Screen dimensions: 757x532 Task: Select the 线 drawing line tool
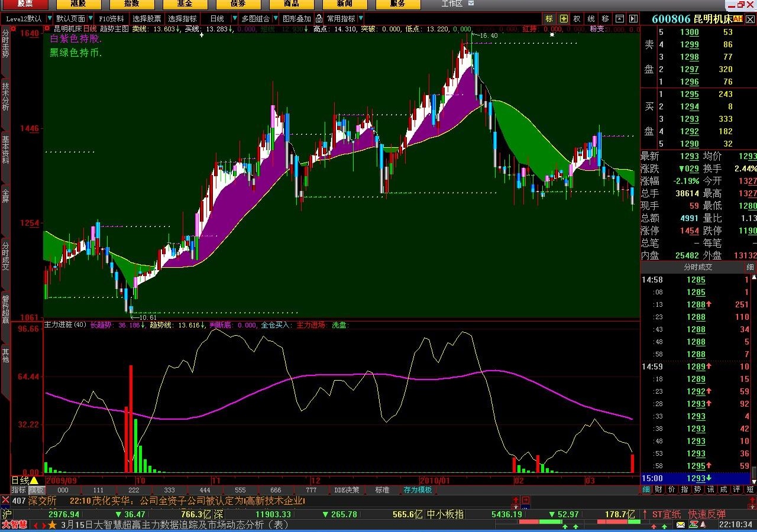tap(591, 19)
